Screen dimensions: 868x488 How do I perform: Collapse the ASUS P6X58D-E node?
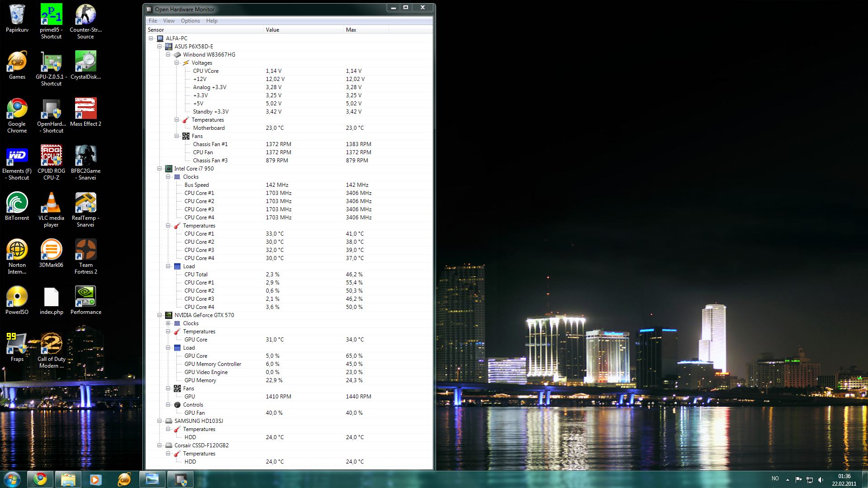(x=159, y=47)
